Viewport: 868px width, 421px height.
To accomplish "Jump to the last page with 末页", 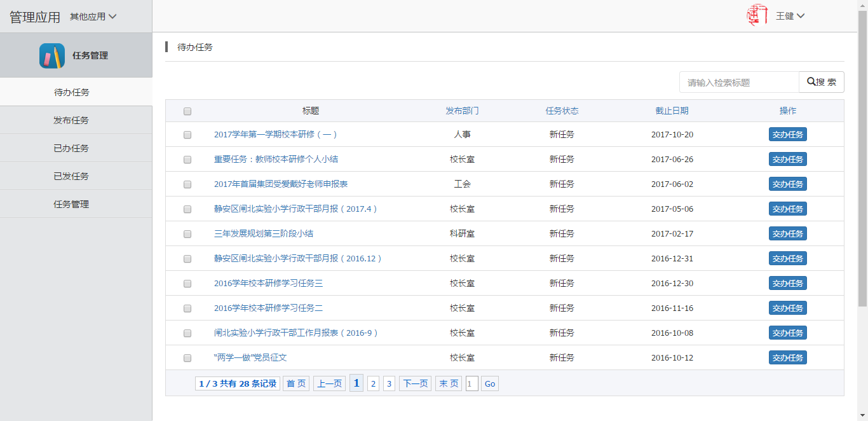I will [448, 383].
